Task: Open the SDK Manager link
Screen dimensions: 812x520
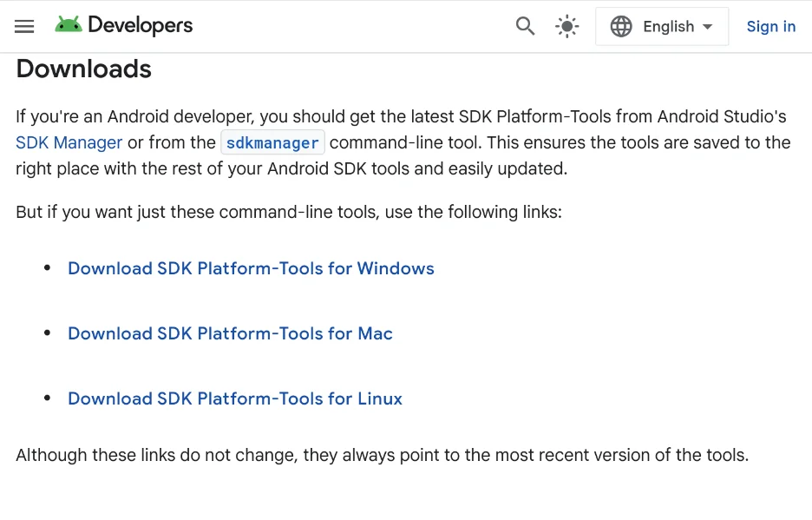Action: click(x=69, y=142)
